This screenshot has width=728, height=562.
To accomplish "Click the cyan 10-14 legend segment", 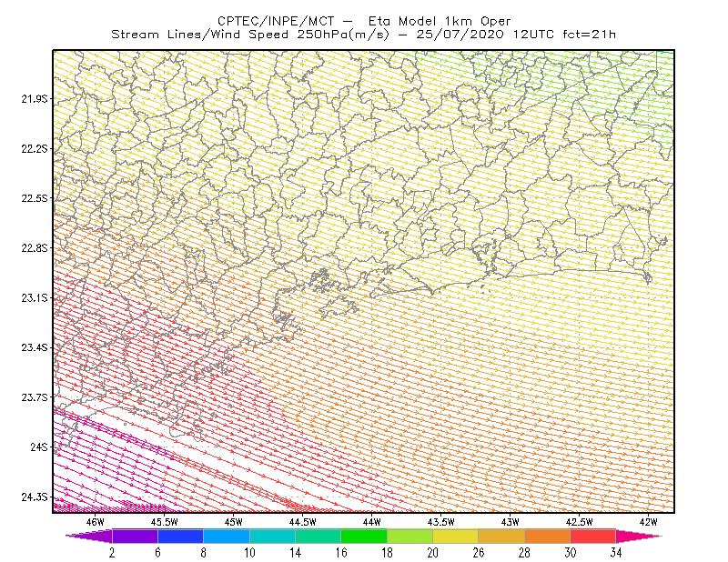I will coord(272,536).
